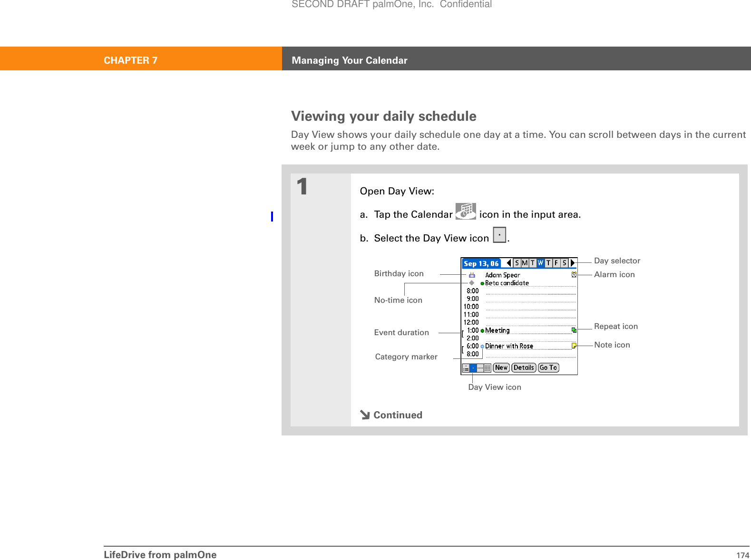Switch to Month View icon
Screen dimensions: 751x560
[x=488, y=368]
